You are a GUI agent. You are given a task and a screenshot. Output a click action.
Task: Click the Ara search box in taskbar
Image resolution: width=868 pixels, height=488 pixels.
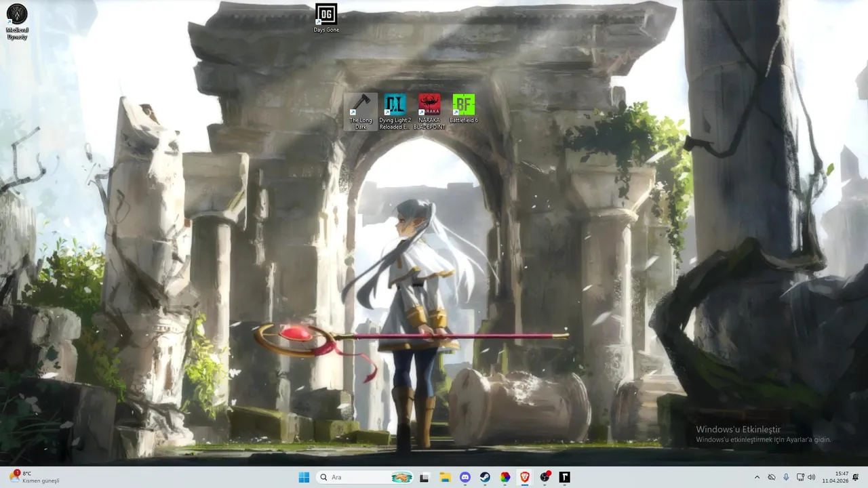coord(366,477)
